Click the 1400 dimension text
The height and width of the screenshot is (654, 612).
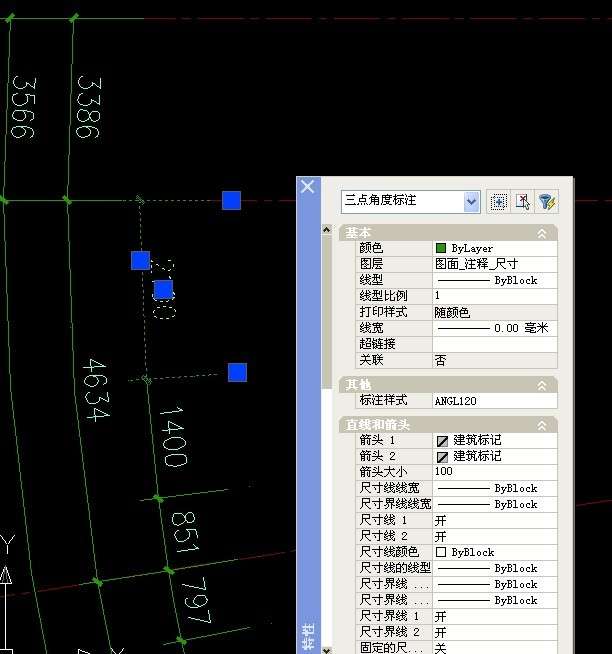click(x=174, y=436)
